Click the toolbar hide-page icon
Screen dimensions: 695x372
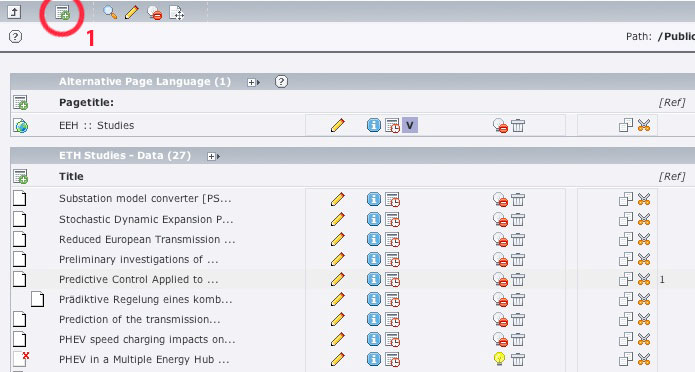pyautogui.click(x=154, y=13)
